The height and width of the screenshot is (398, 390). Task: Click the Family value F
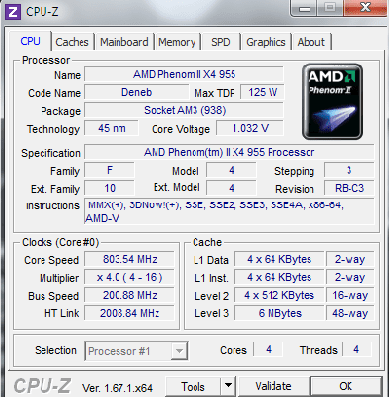[110, 170]
